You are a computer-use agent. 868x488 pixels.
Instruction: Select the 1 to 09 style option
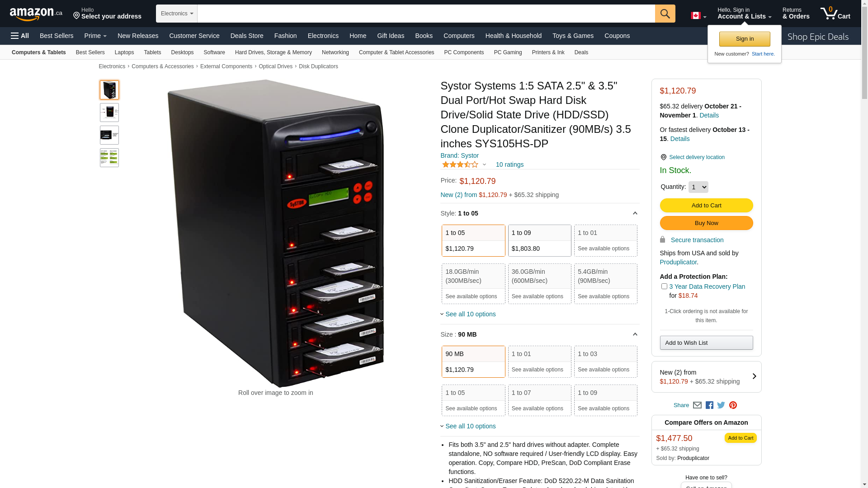point(539,241)
